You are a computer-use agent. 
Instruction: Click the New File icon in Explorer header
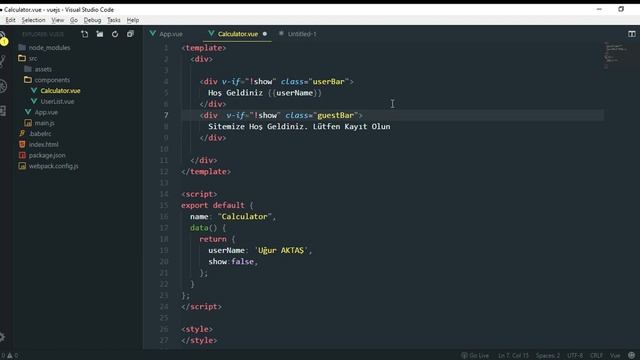(x=84, y=34)
